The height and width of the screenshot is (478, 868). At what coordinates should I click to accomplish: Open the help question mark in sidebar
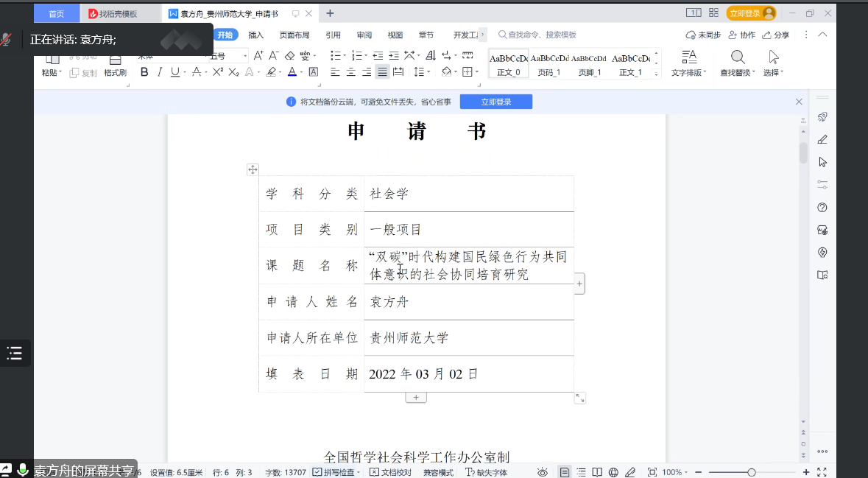coord(822,208)
